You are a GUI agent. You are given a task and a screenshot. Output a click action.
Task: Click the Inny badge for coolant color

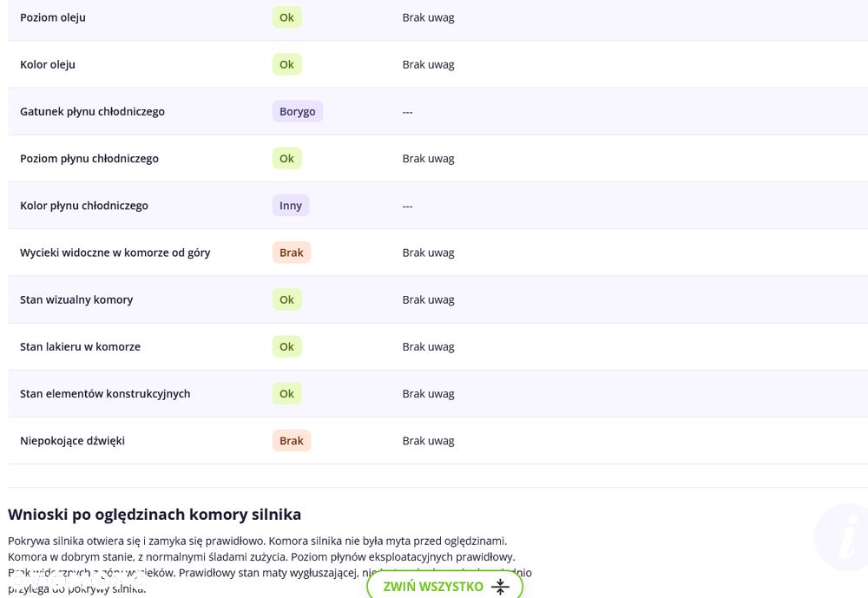291,206
